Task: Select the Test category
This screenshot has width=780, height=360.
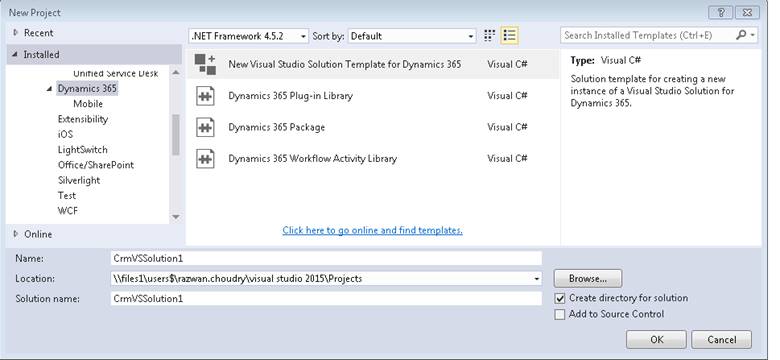Action: click(67, 196)
